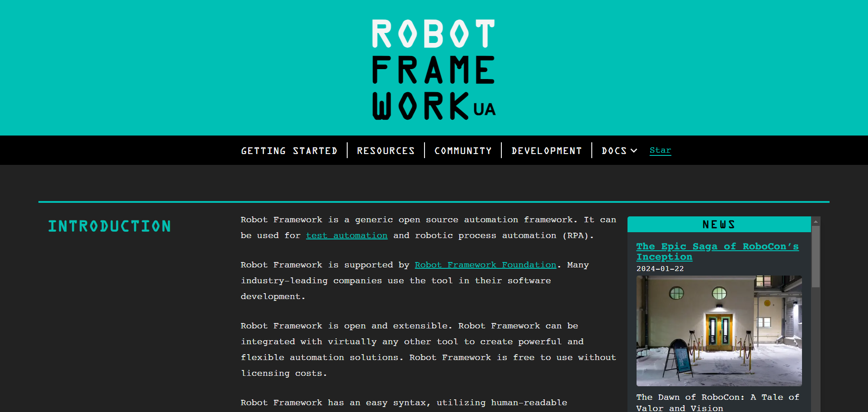
Task: Click the paragraph starting Robot Framework has an easy syntax
Action: click(404, 403)
